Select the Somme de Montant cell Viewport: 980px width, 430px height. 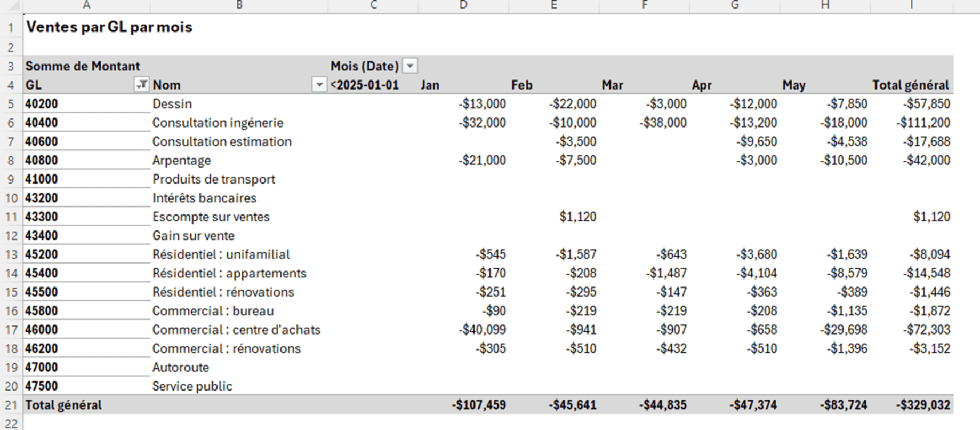(x=83, y=66)
